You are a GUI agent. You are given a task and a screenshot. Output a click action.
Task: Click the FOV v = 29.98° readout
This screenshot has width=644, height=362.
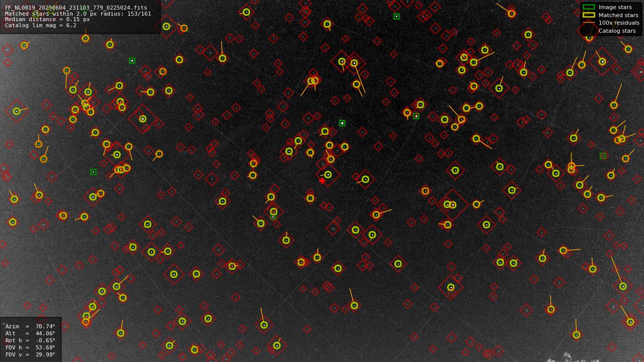[30, 354]
